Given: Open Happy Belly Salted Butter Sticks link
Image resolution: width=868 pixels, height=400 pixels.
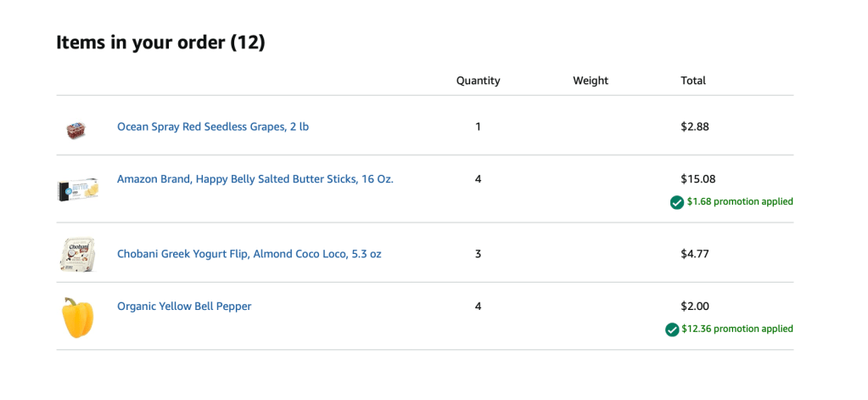Looking at the screenshot, I should coord(255,179).
